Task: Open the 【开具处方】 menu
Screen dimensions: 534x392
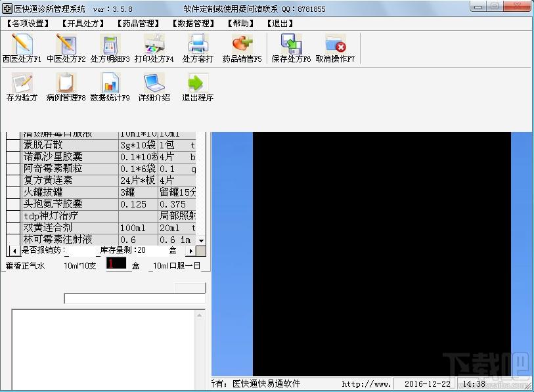Action: coord(83,24)
